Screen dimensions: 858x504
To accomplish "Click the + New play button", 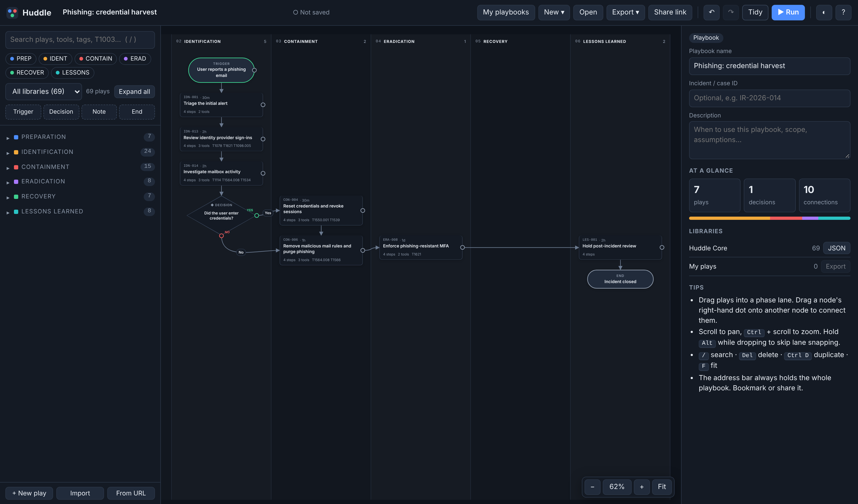I will point(29,493).
